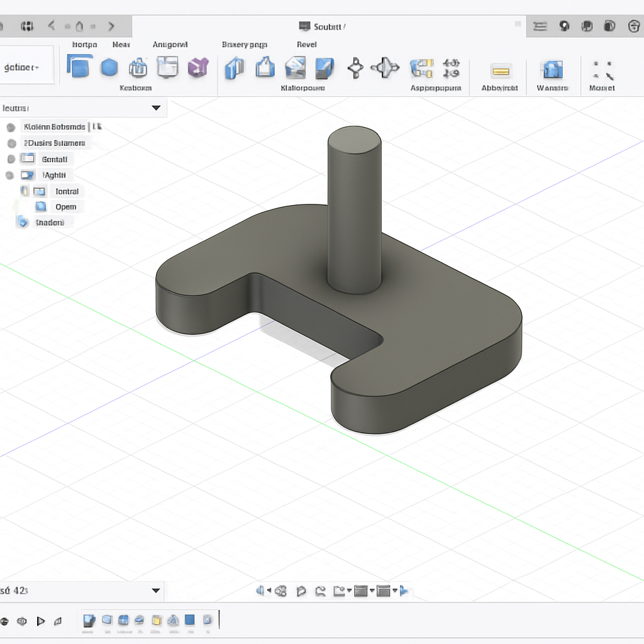This screenshot has height=644, width=644.
Task: Select the four-way move arrows icon
Action: (x=355, y=67)
